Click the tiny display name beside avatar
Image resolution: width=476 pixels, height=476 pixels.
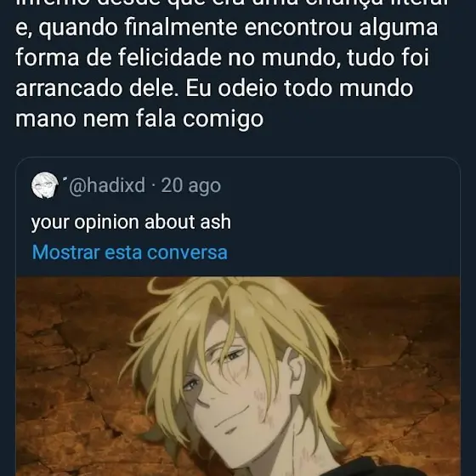pos(65,179)
